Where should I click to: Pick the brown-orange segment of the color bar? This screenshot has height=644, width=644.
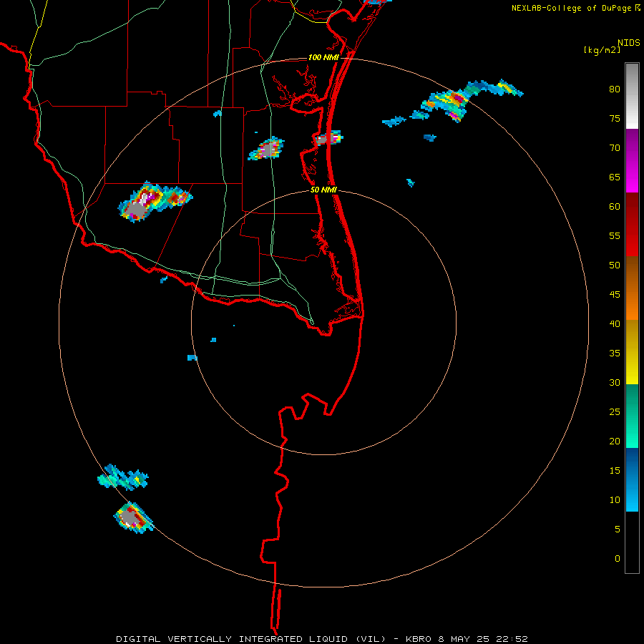point(632,288)
